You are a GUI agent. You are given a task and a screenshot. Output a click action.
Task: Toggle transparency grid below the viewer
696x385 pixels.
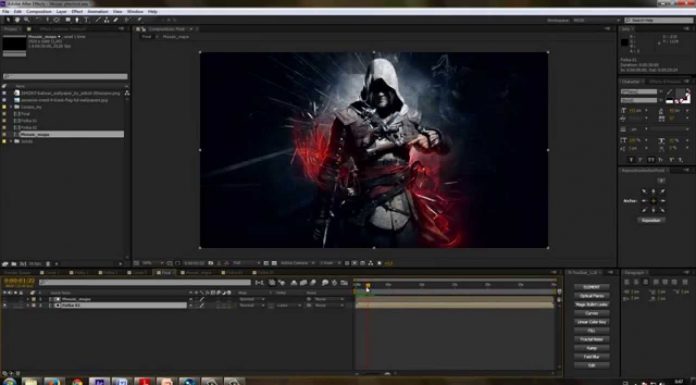tap(274, 263)
